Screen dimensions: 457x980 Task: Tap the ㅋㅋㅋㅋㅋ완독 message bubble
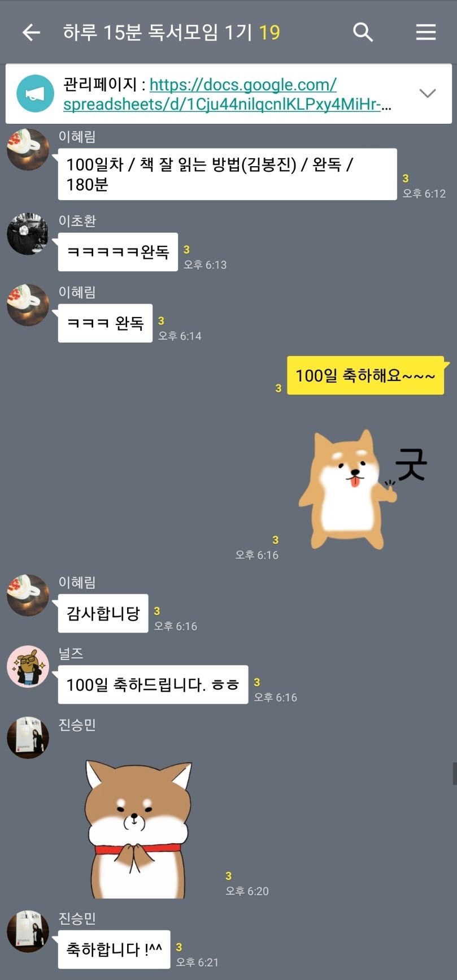[117, 252]
